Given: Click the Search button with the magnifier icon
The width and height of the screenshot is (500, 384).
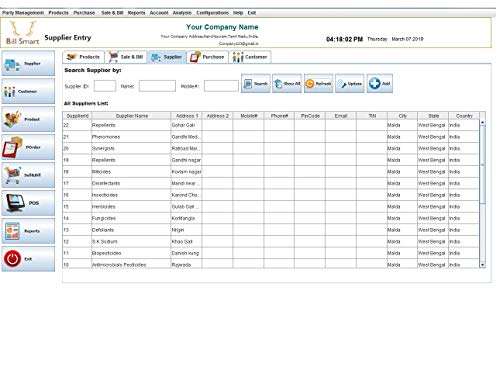Looking at the screenshot, I should coord(256,84).
